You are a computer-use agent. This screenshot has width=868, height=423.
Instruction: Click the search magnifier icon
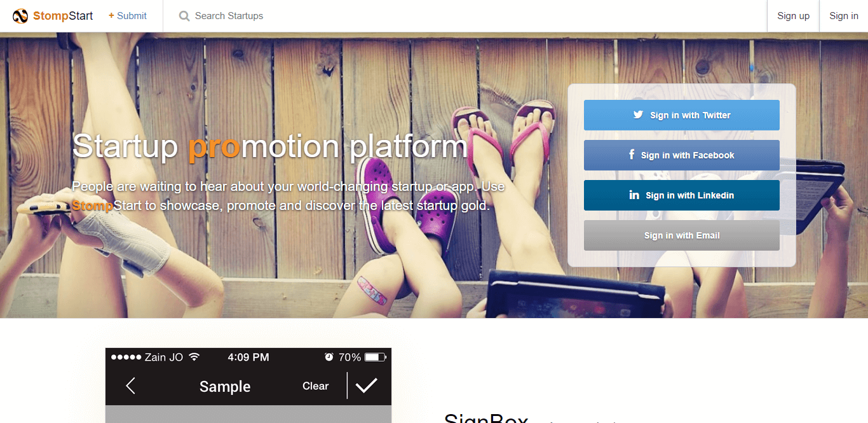coord(184,16)
